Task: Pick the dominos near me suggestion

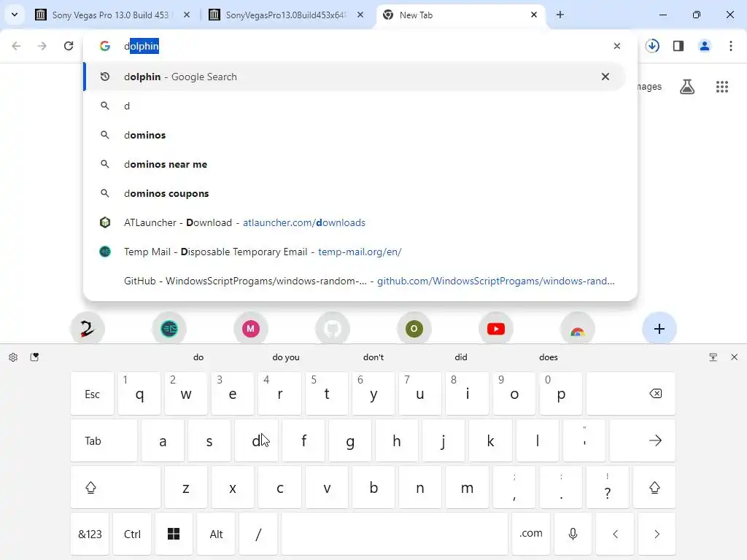Action: 355,164
